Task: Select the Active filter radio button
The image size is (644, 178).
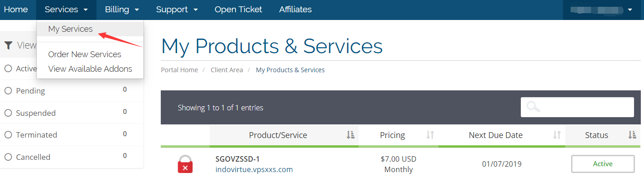Action: 8,69
